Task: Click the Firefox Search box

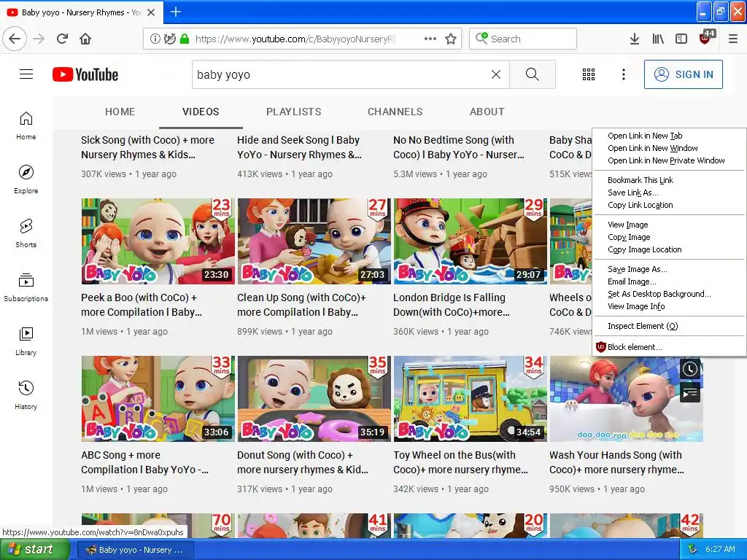Action: [x=523, y=39]
